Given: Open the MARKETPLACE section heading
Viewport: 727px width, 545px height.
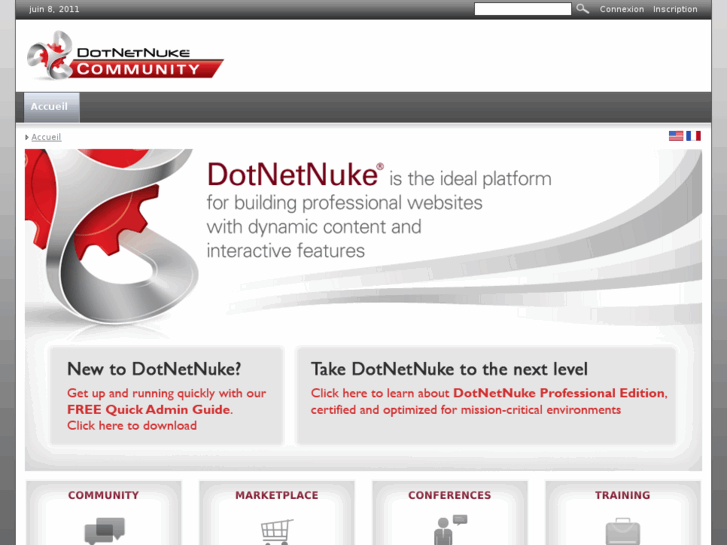Looking at the screenshot, I should tap(277, 495).
